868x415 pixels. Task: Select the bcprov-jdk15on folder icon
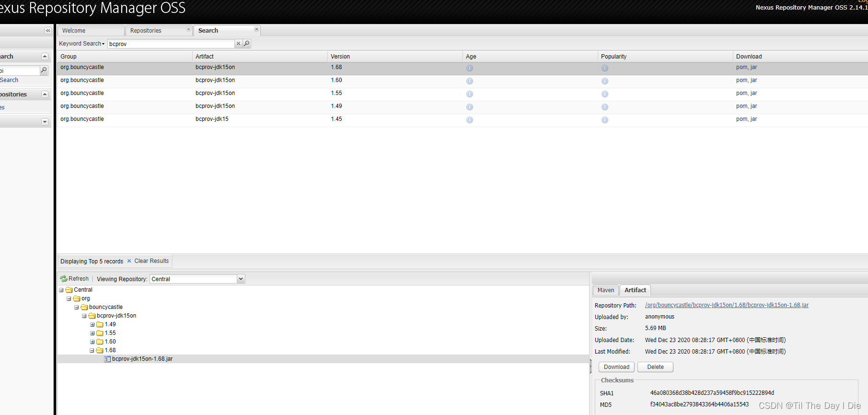coord(92,316)
